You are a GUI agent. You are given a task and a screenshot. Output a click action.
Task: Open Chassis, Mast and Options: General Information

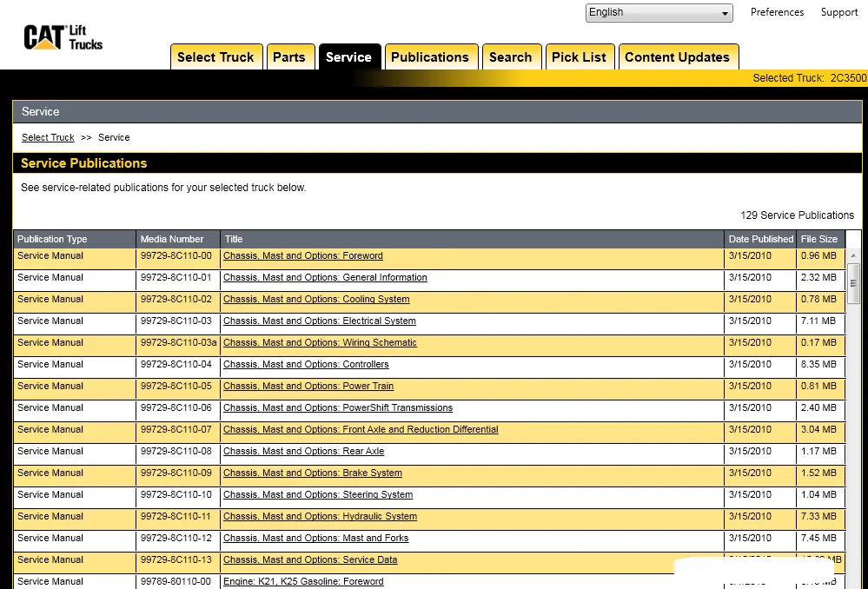tap(325, 277)
